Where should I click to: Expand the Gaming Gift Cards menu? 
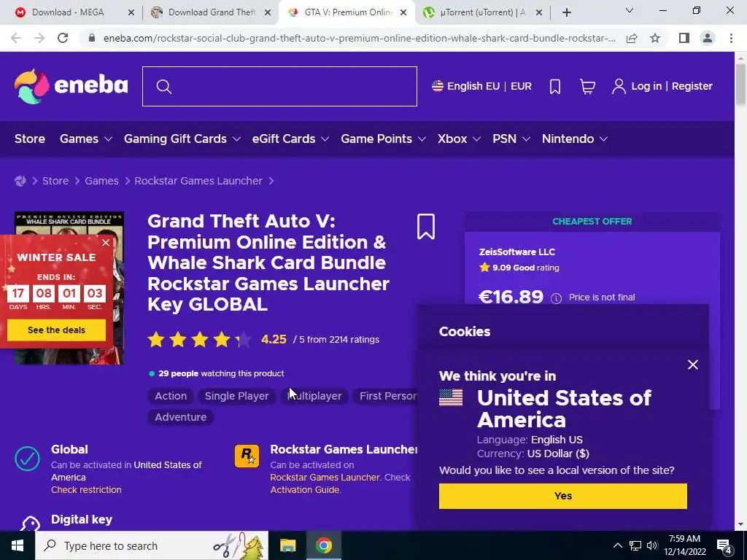tap(182, 139)
